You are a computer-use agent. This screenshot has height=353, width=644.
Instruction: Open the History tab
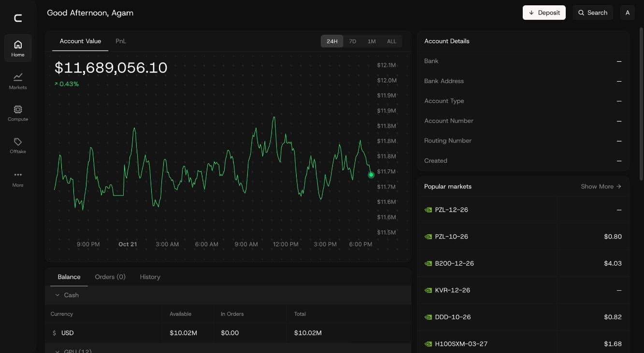(x=150, y=277)
